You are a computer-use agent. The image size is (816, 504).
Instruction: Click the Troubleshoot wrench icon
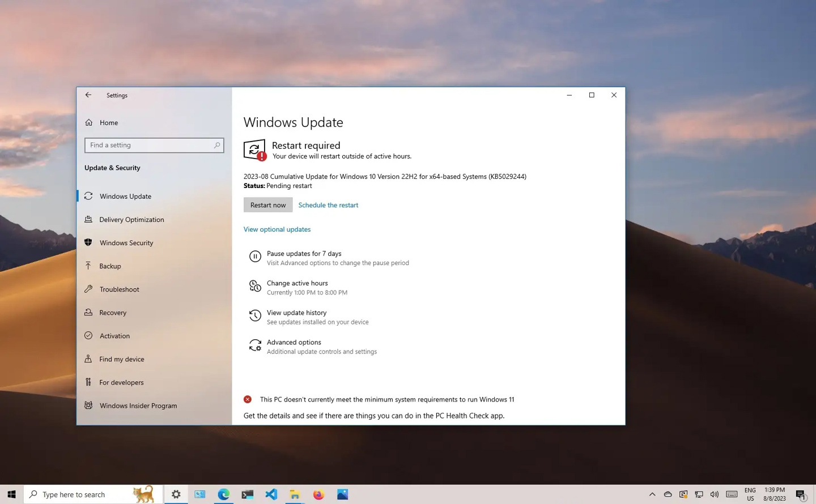tap(88, 289)
